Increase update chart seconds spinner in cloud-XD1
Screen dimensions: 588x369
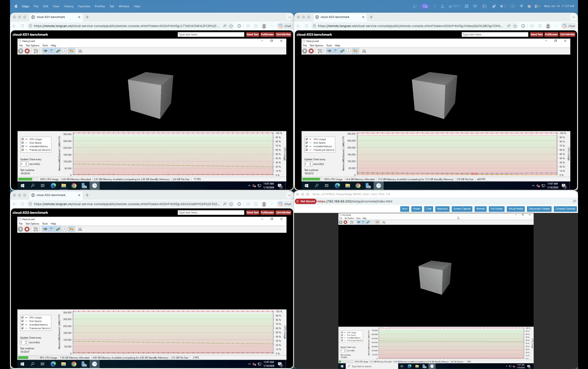point(26,163)
